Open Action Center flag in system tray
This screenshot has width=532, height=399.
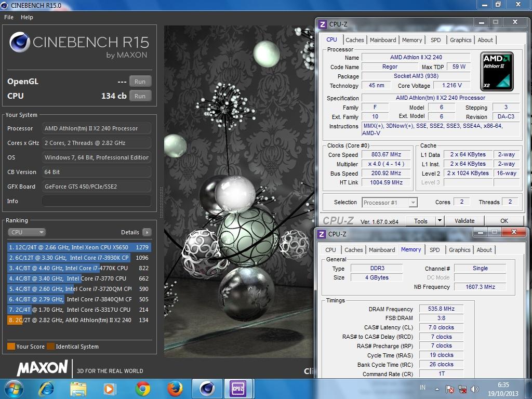coord(450,389)
